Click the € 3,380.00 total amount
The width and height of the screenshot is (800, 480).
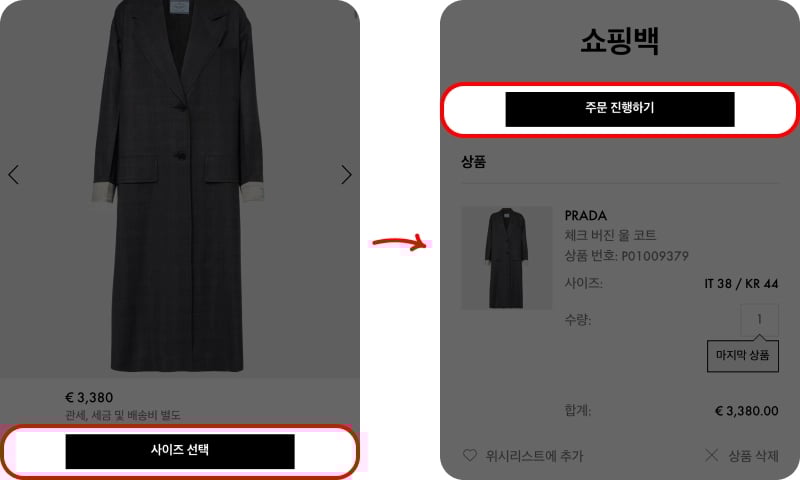[x=747, y=411]
